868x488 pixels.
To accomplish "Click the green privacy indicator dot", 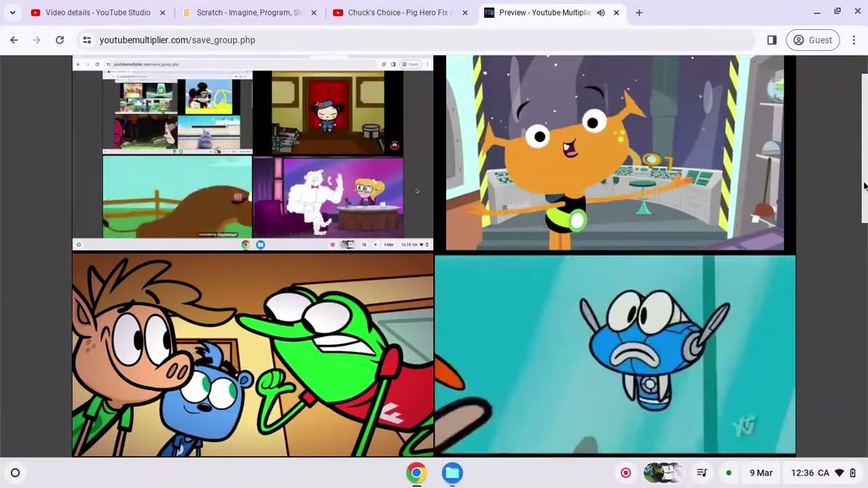I will pos(728,473).
